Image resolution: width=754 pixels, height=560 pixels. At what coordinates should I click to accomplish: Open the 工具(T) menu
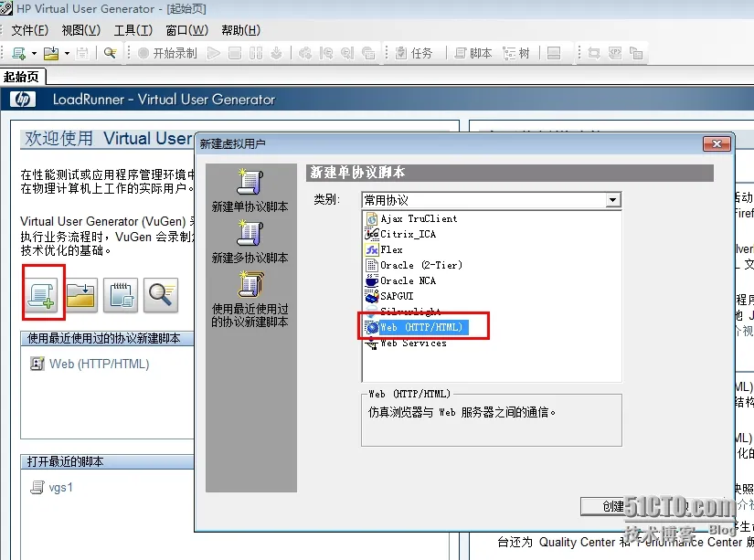tap(133, 30)
